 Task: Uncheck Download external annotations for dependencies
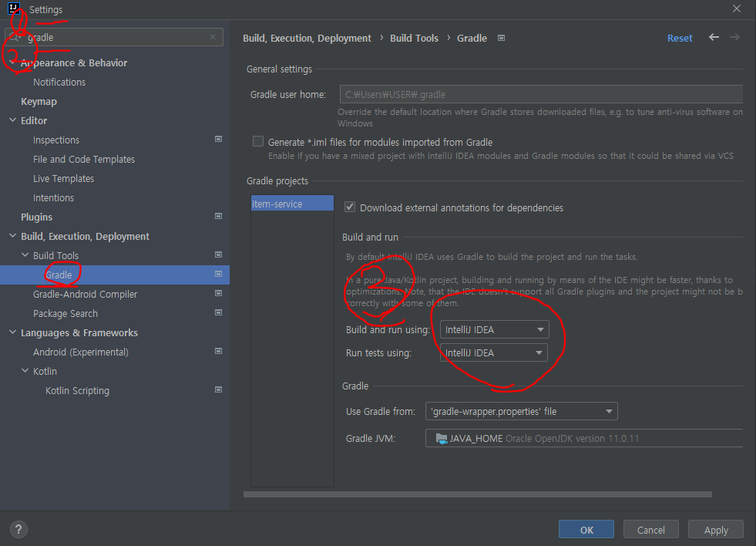tap(350, 207)
